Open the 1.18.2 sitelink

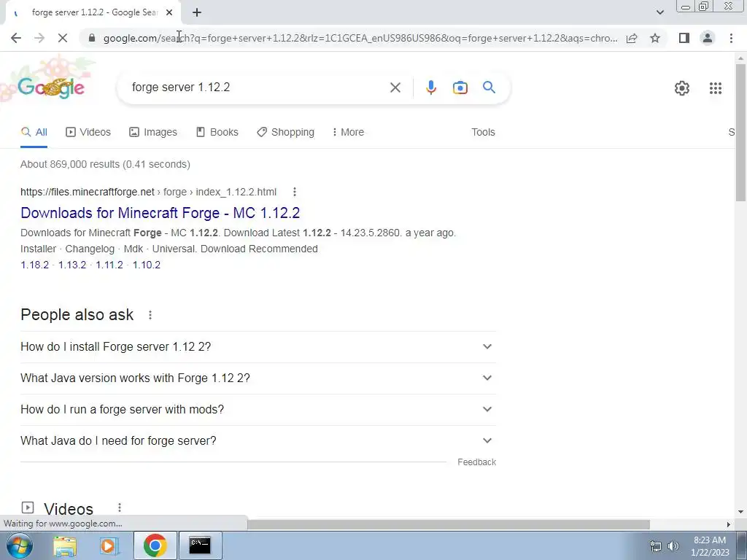[35, 265]
